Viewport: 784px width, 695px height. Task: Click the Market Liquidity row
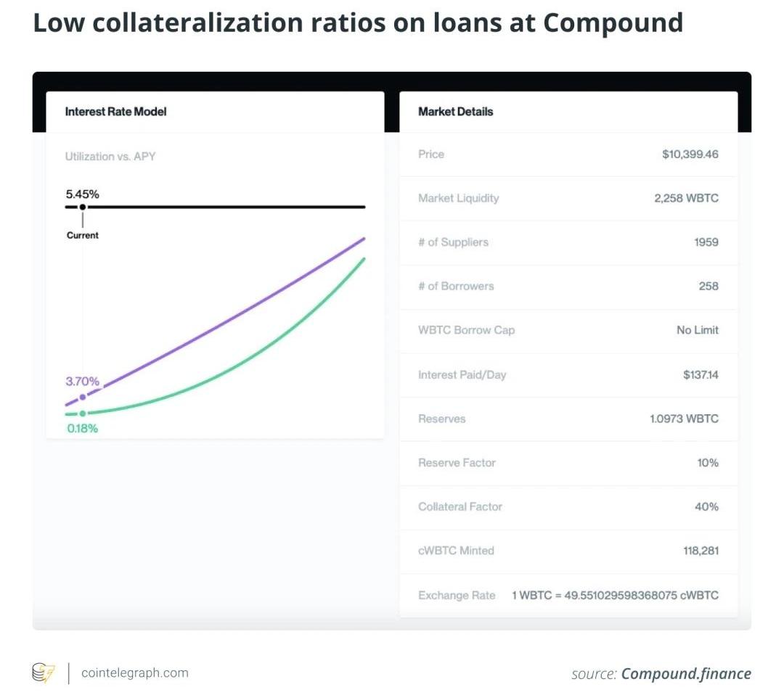coord(568,198)
